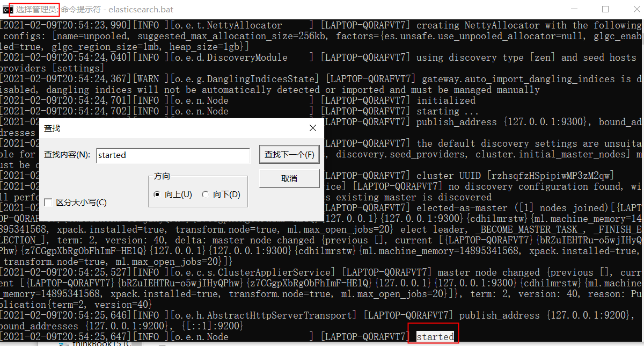Screen dimensions: 644x346
Task: Enable the 区分大小写 match case checkbox
Action: 48,203
